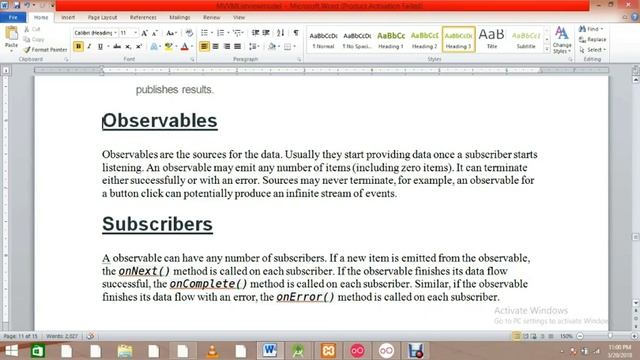
Task: Click the Page 11 of 15 status indicator
Action: pos(20,336)
